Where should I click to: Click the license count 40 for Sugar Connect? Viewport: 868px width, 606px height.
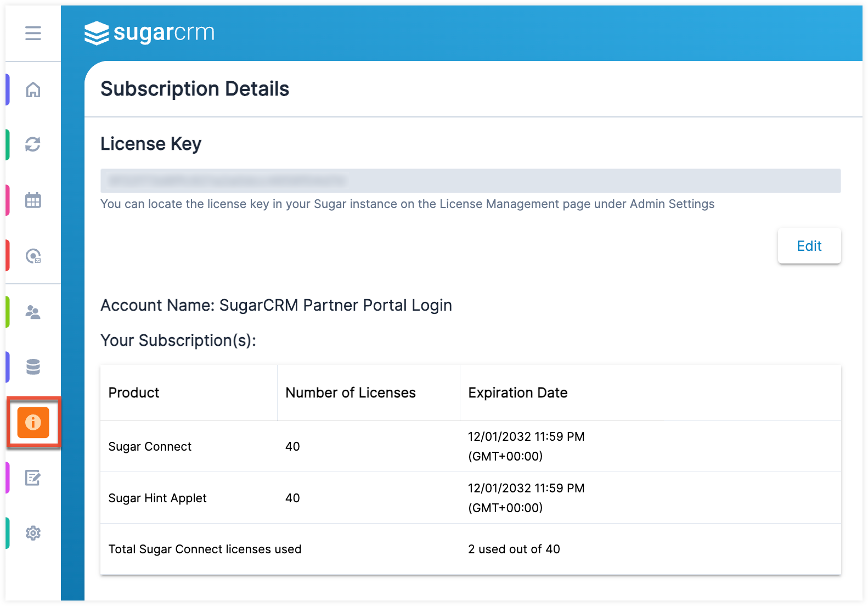coord(292,447)
